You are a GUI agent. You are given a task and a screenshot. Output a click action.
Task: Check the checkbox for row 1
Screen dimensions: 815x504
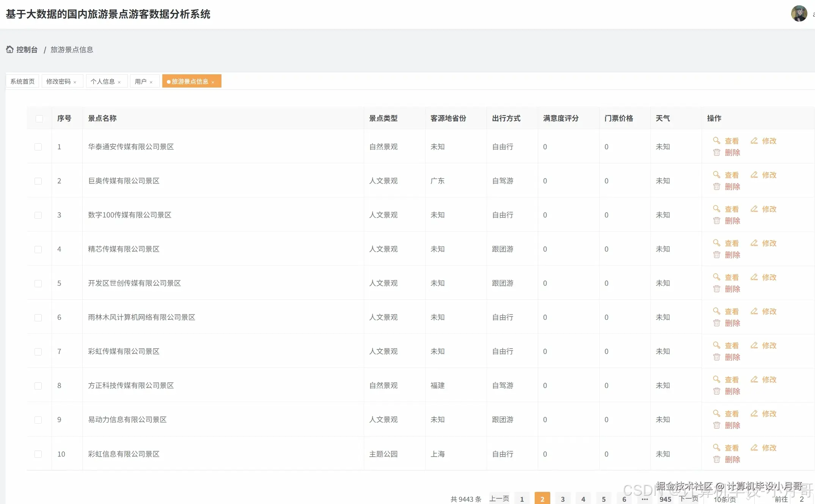pos(38,147)
